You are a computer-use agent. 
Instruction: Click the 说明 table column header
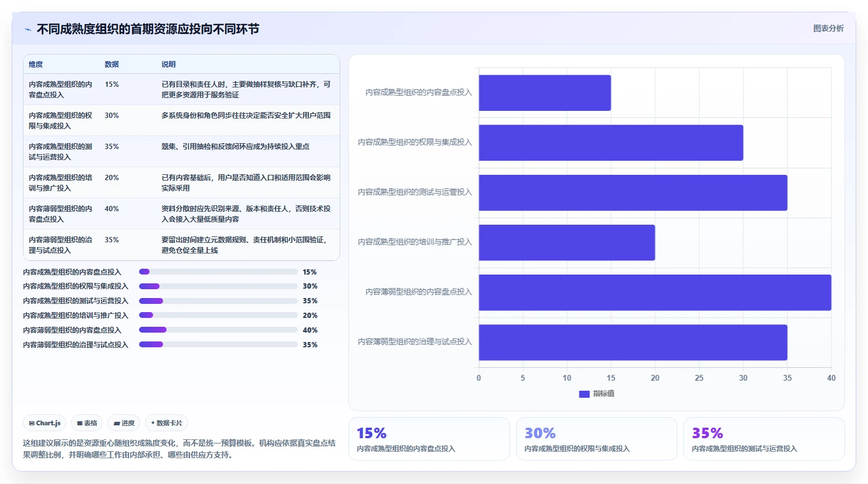168,65
